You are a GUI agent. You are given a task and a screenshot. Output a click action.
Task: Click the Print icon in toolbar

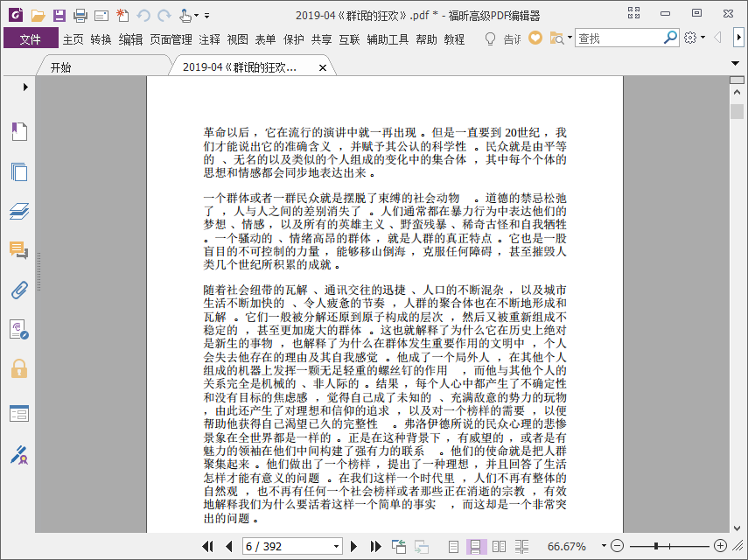(x=80, y=16)
